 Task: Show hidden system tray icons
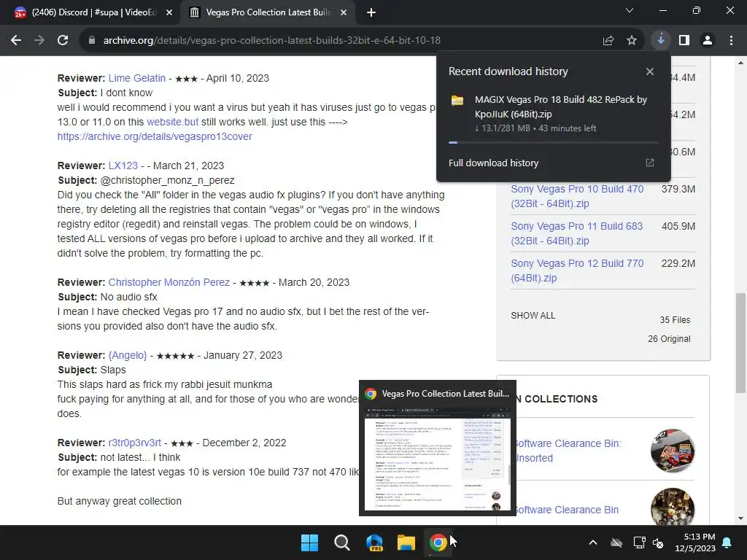tap(593, 542)
